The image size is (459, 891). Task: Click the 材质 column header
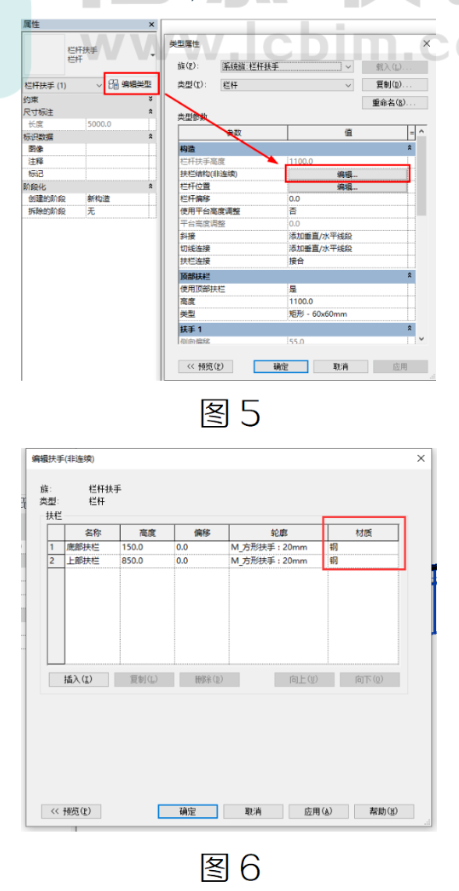363,532
